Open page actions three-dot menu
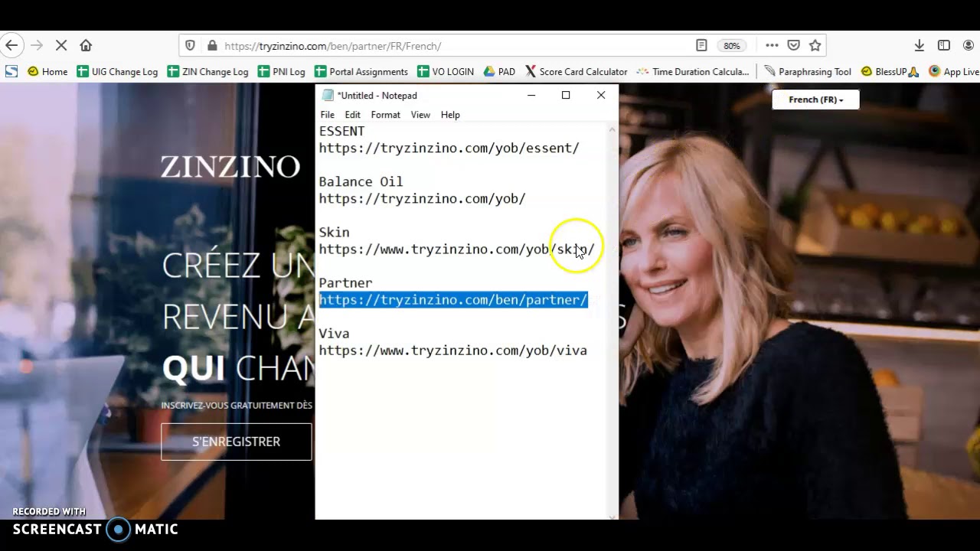Viewport: 980px width, 551px height. point(772,46)
